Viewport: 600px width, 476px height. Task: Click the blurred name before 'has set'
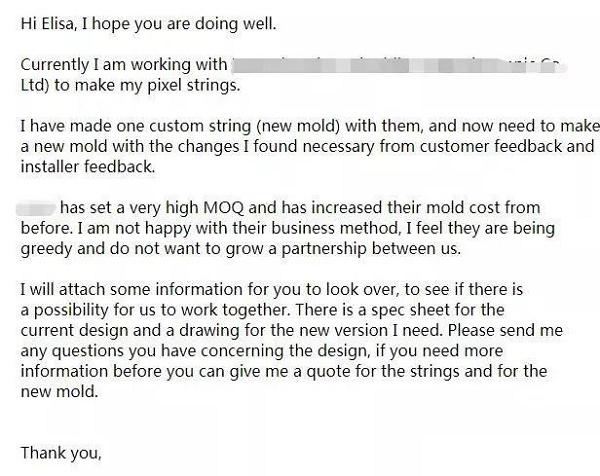coord(36,209)
